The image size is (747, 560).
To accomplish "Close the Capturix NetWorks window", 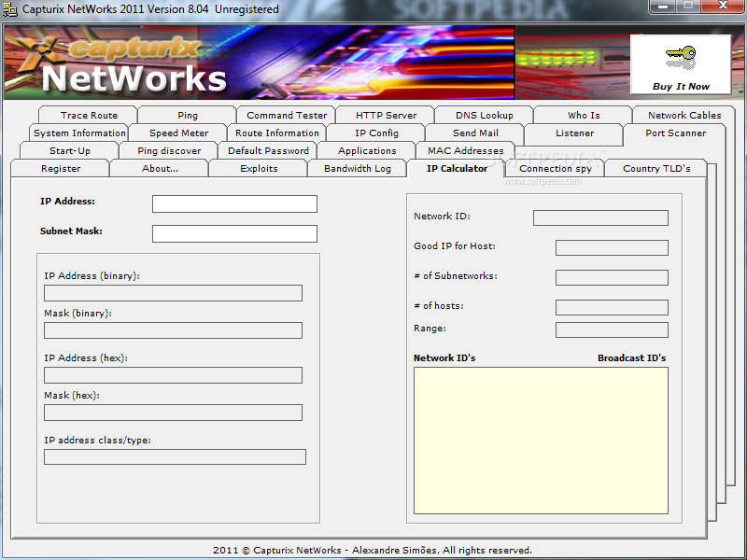I will [722, 7].
